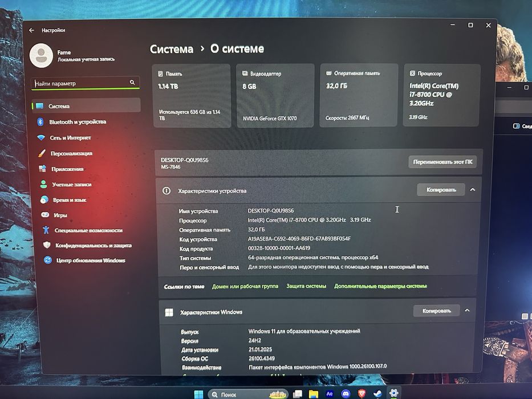The width and height of the screenshot is (532, 399).
Task: Launch After Effects from the taskbar
Action: [330, 394]
